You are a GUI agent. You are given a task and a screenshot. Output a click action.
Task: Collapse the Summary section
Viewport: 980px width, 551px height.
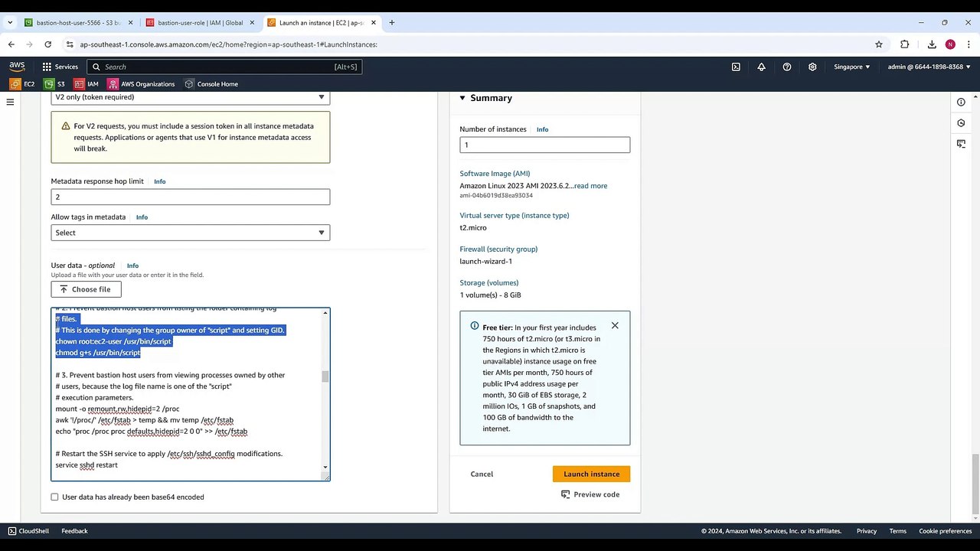pyautogui.click(x=462, y=98)
